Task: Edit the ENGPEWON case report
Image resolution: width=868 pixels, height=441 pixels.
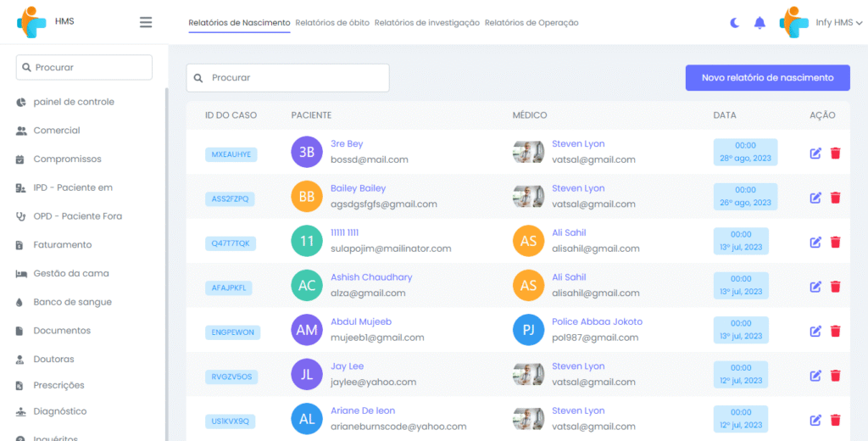Action: [815, 331]
